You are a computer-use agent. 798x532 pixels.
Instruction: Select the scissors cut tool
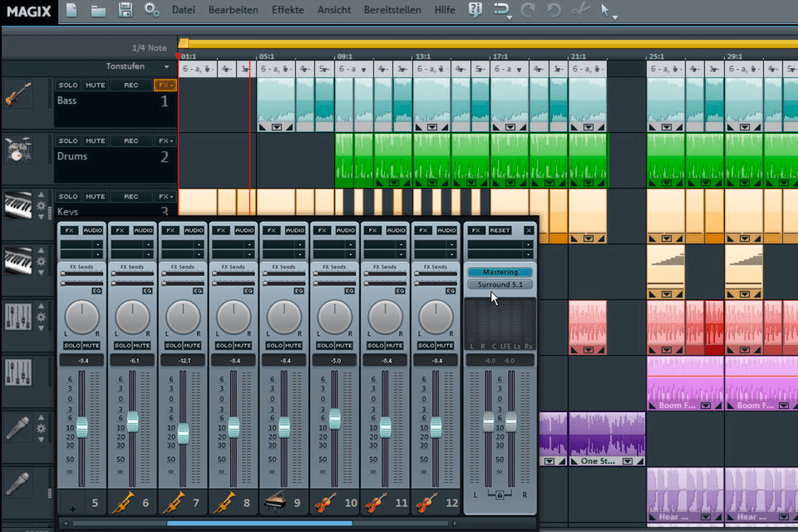coord(580,10)
